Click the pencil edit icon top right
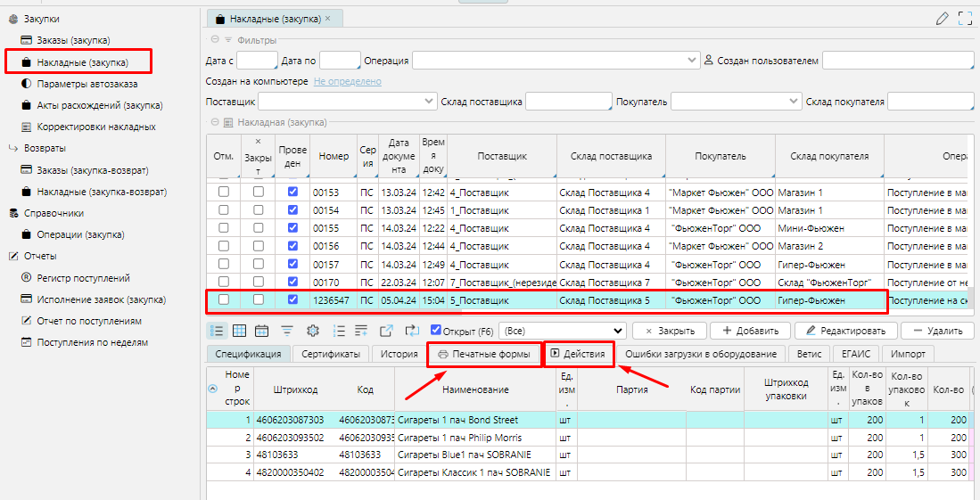980x500 pixels. (x=943, y=18)
